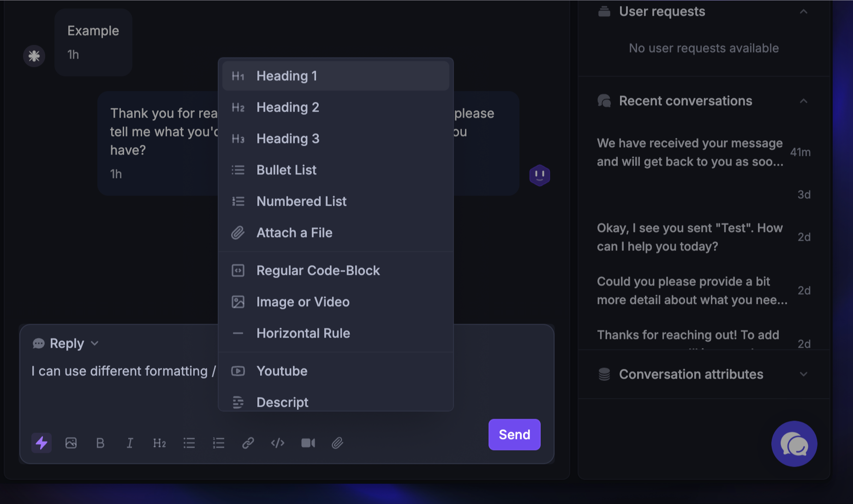853x504 pixels.
Task: Click the numbered list toolbar icon
Action: coord(219,443)
